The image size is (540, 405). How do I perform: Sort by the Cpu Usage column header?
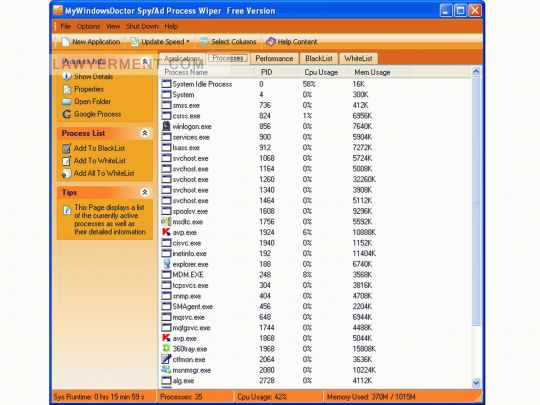pyautogui.click(x=323, y=72)
